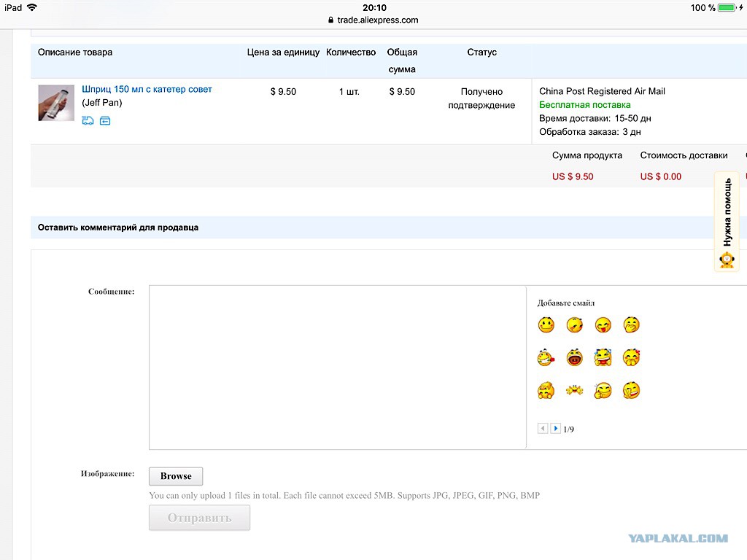Insert the head-scratching emoji
The width and height of the screenshot is (747, 560).
click(546, 391)
